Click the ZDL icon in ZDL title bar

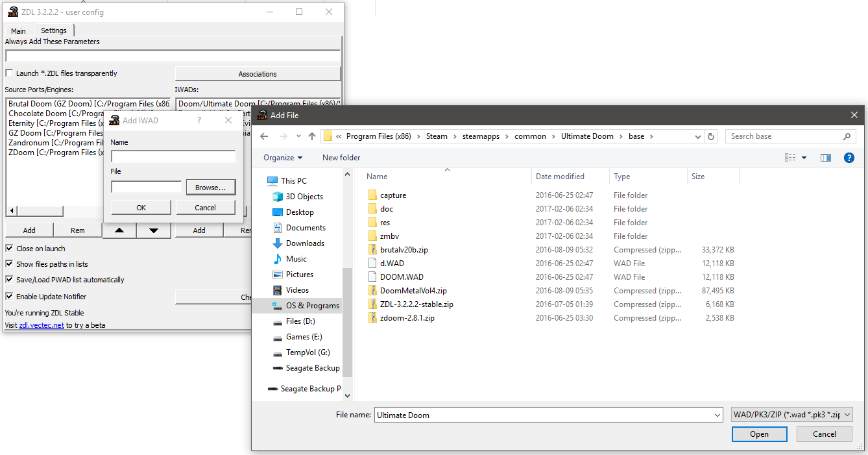[12, 12]
